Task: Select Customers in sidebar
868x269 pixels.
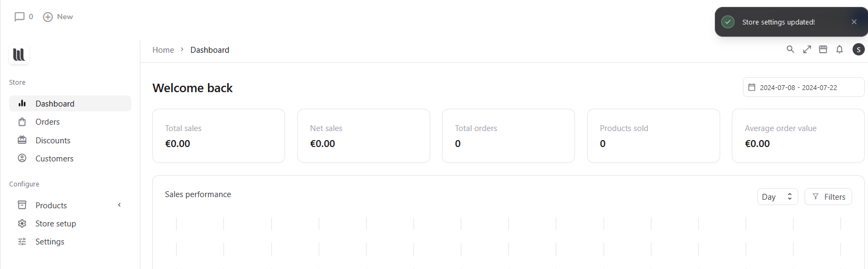Action: [x=54, y=159]
